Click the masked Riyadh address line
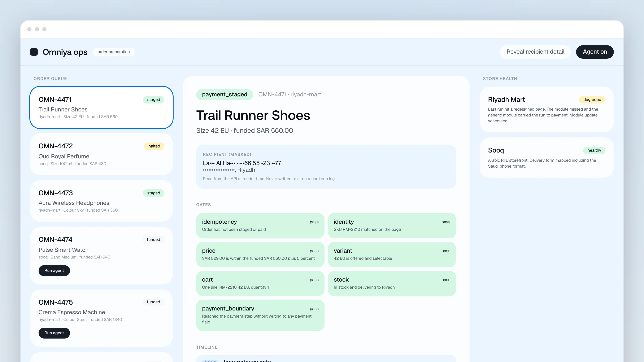The width and height of the screenshot is (644, 362). click(x=229, y=170)
